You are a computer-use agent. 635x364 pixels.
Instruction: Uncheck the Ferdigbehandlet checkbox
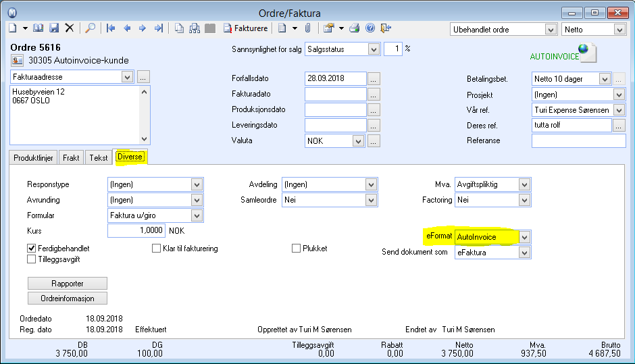pyautogui.click(x=31, y=249)
